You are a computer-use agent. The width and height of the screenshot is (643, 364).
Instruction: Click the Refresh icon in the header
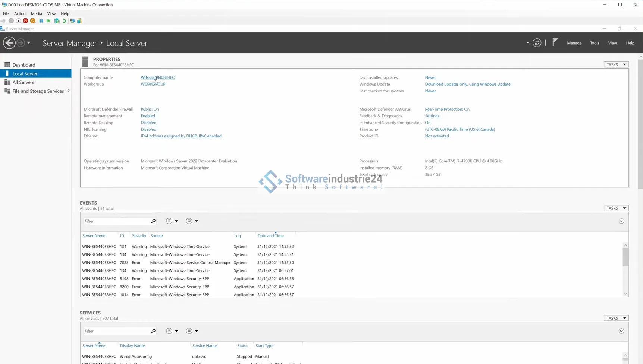pos(537,43)
